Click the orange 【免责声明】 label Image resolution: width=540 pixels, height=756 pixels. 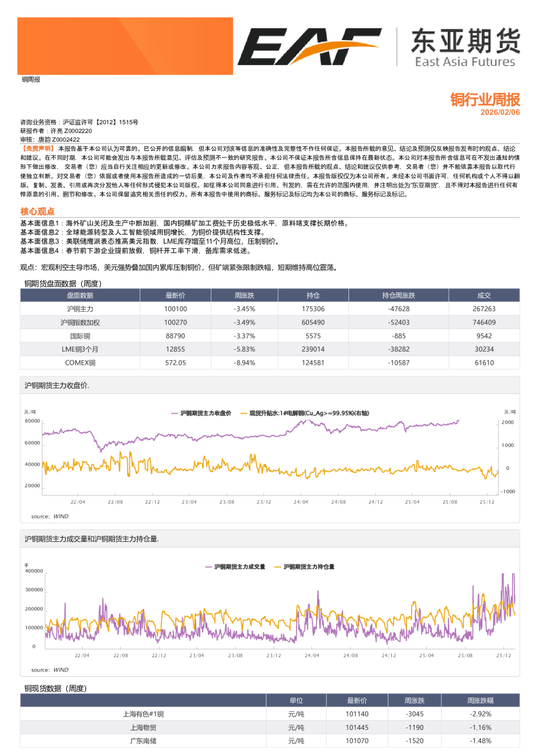pos(38,149)
